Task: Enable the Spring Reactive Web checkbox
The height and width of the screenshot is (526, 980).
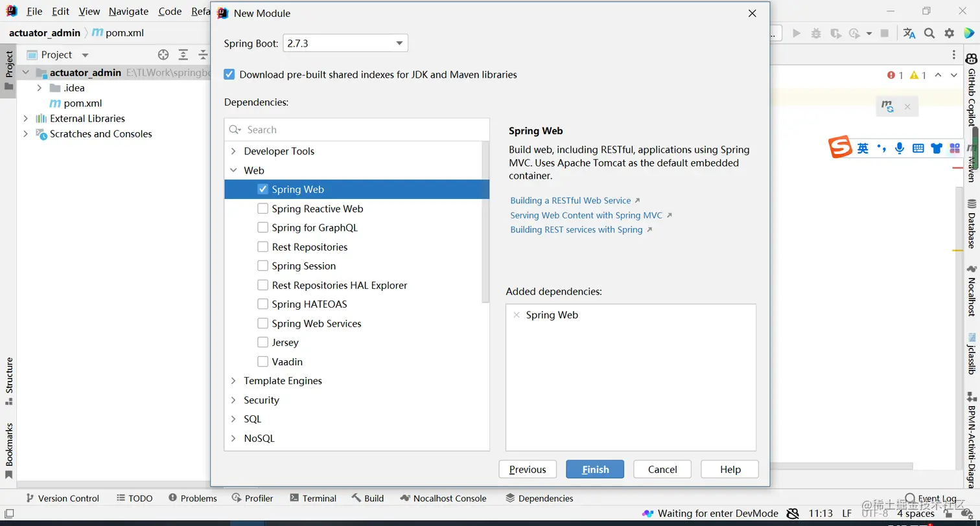Action: pos(262,209)
